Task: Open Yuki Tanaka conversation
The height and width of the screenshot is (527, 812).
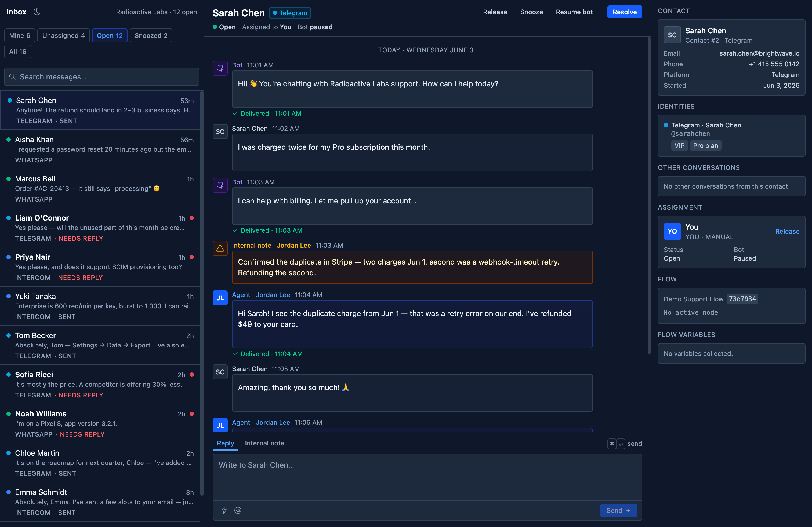Action: (x=100, y=306)
